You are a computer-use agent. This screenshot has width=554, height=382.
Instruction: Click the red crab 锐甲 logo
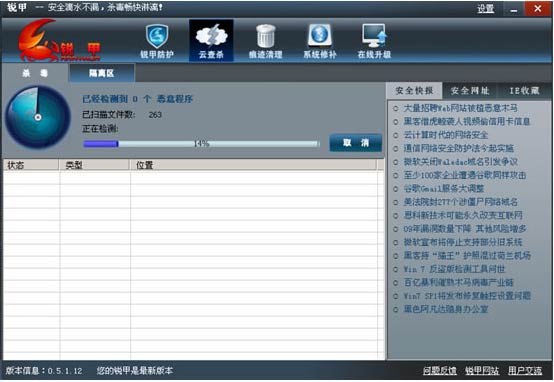tap(58, 41)
